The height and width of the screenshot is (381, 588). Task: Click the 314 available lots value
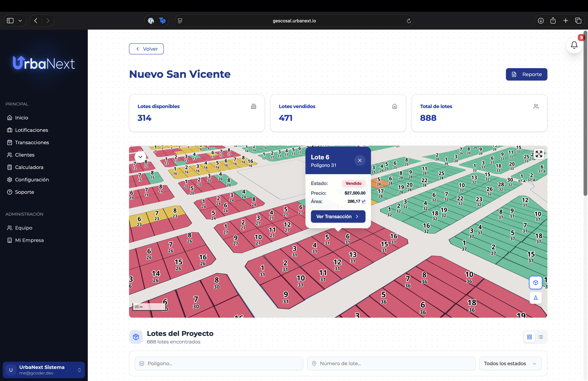(145, 118)
